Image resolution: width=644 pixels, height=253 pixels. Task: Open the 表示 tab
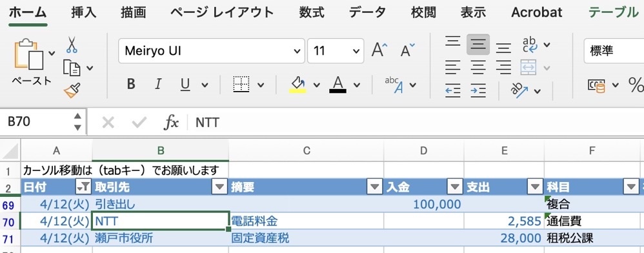473,13
